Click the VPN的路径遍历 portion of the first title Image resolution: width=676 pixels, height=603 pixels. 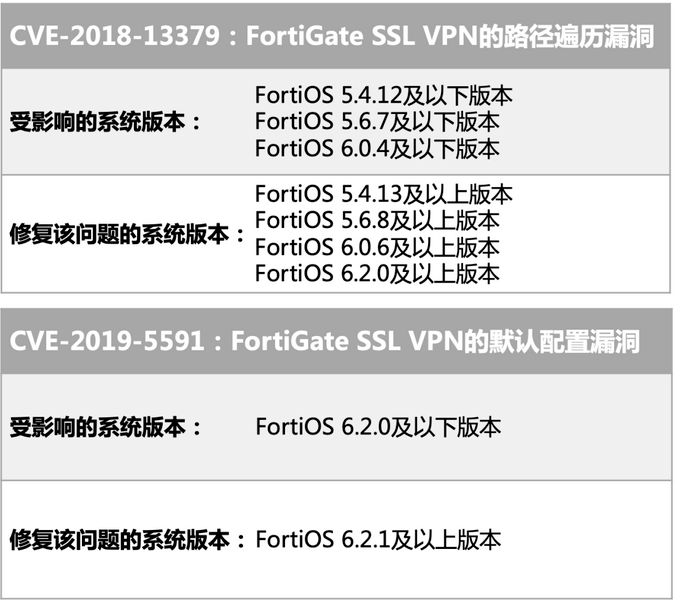coord(511,39)
